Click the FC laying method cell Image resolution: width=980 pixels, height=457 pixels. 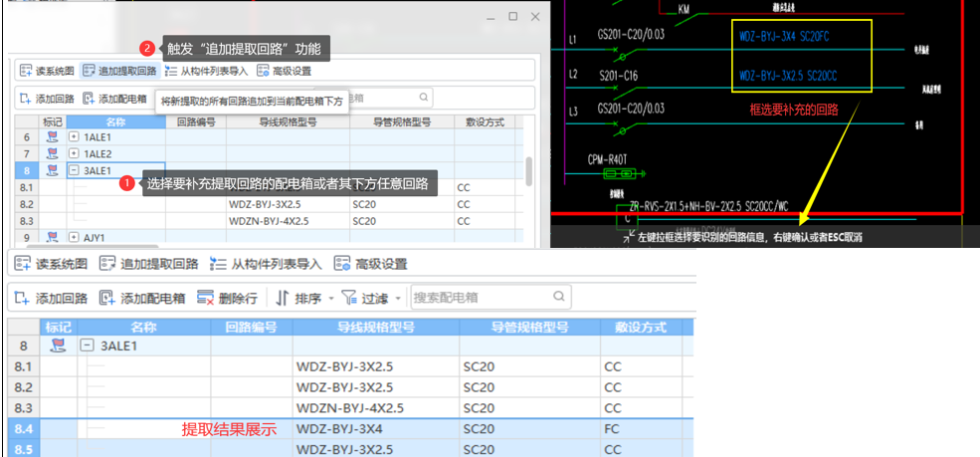646,429
